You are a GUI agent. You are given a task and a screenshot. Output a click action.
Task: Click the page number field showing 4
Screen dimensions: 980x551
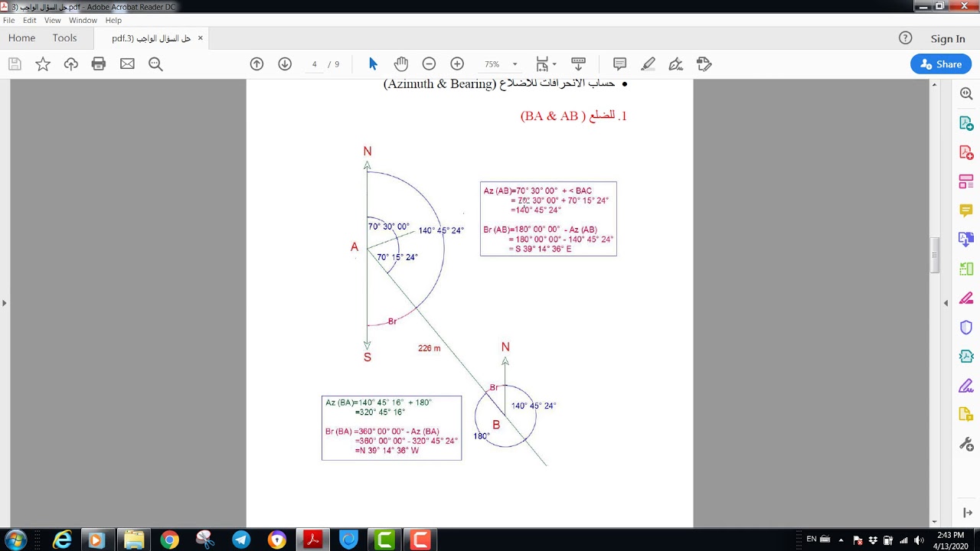pos(314,64)
